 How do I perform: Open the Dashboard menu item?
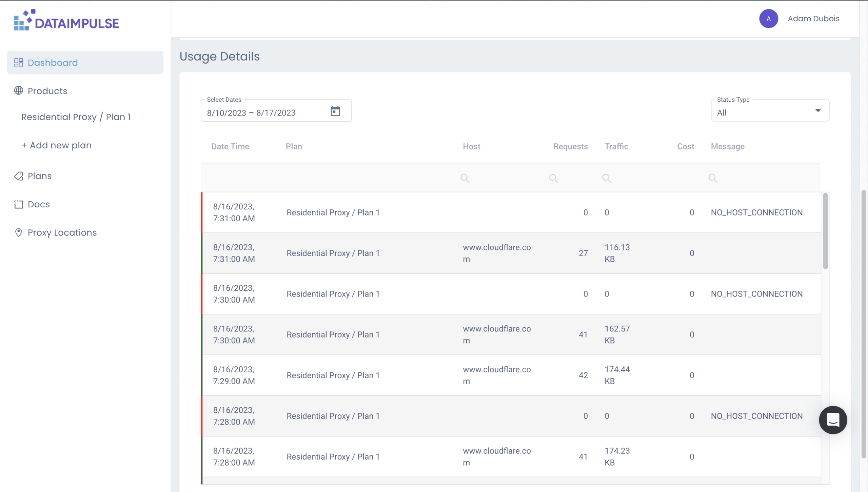tap(85, 63)
